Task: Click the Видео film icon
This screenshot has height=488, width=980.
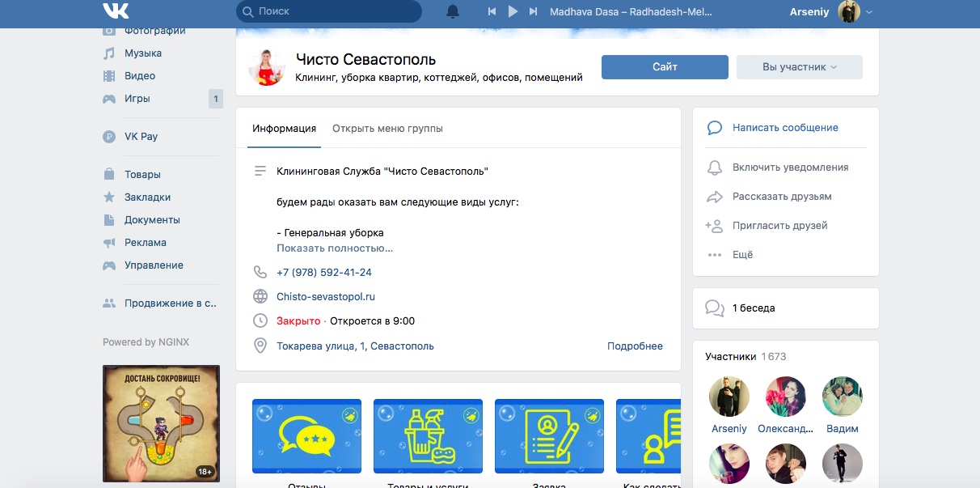Action: tap(109, 76)
